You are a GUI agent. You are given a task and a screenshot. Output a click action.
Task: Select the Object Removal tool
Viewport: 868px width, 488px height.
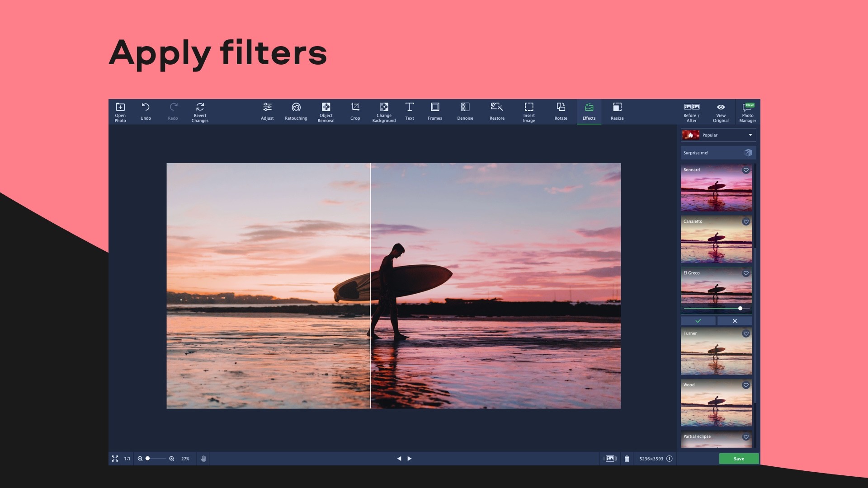pyautogui.click(x=326, y=112)
